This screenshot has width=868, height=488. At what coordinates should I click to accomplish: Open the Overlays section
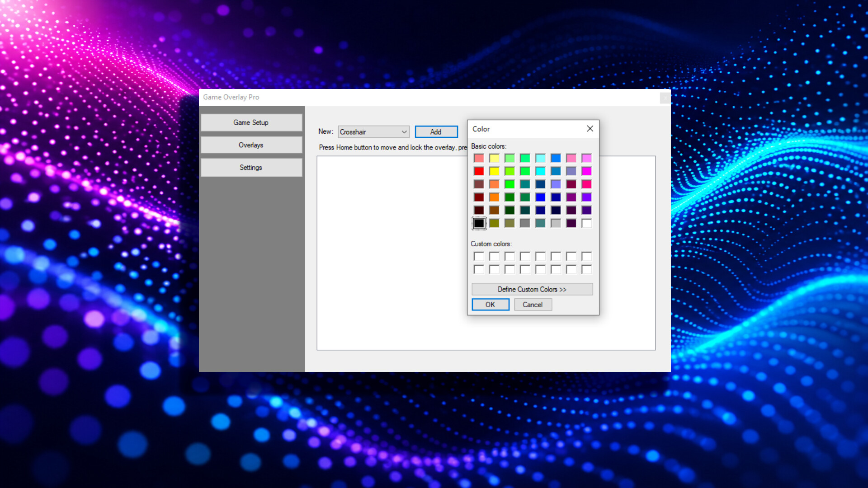[251, 145]
